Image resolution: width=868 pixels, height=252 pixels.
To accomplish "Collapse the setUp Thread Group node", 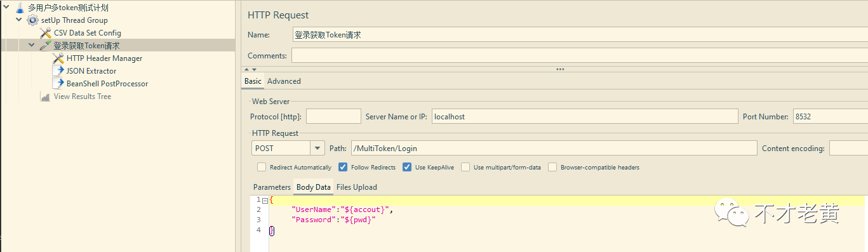I will (x=19, y=20).
